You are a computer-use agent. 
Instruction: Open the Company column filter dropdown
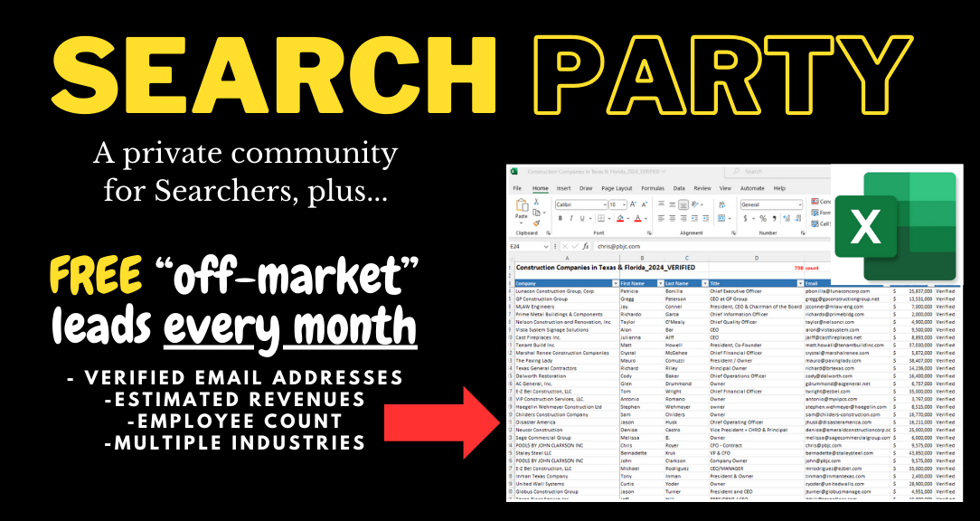click(x=616, y=283)
